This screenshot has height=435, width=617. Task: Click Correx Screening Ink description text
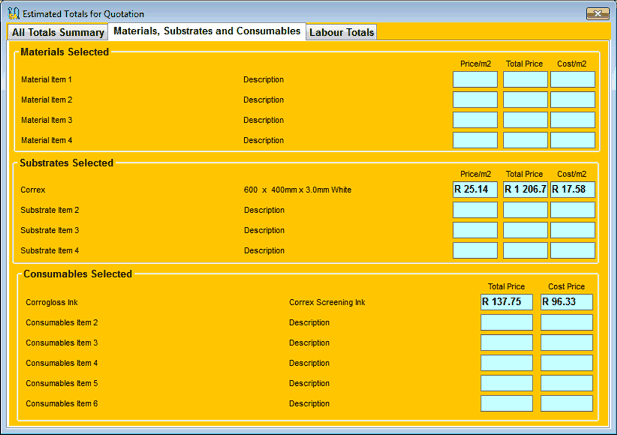(x=327, y=302)
